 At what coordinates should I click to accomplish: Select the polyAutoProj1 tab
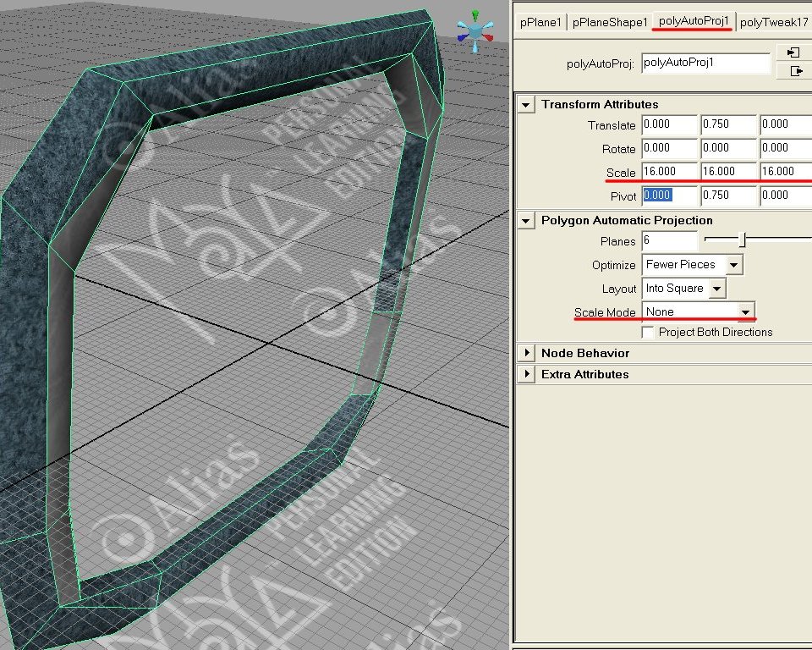point(695,23)
